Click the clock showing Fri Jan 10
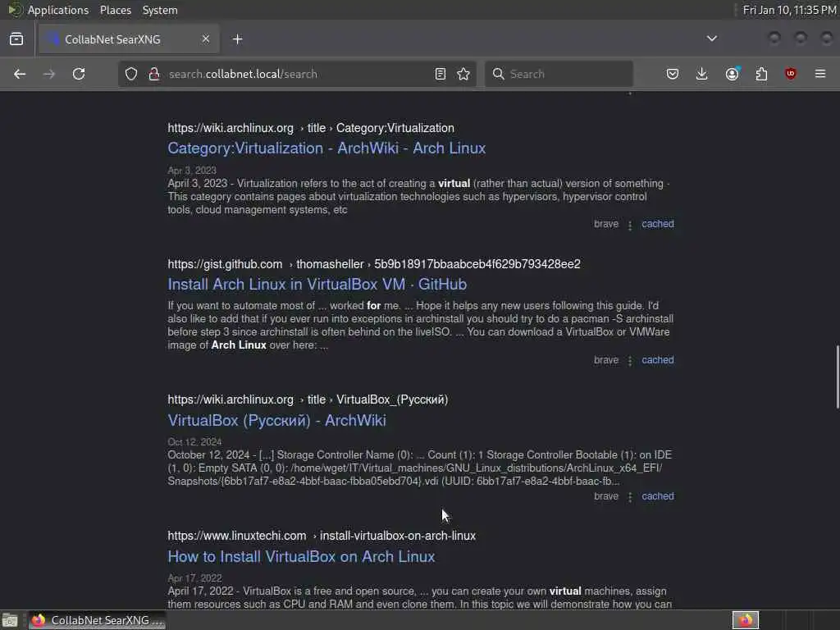Viewport: 840px width, 630px height. click(789, 10)
